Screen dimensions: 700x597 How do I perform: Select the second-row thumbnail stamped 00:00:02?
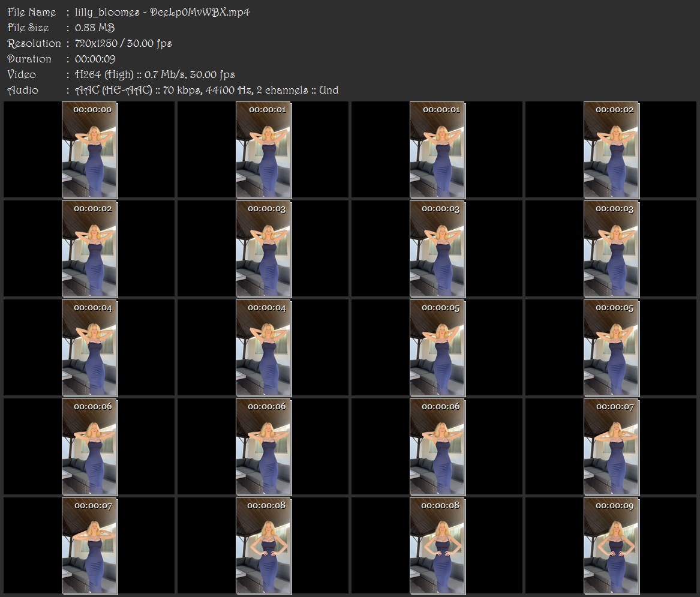[89, 249]
